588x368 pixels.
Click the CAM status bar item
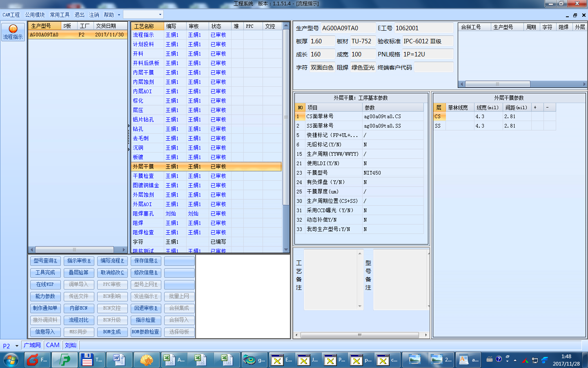point(53,346)
